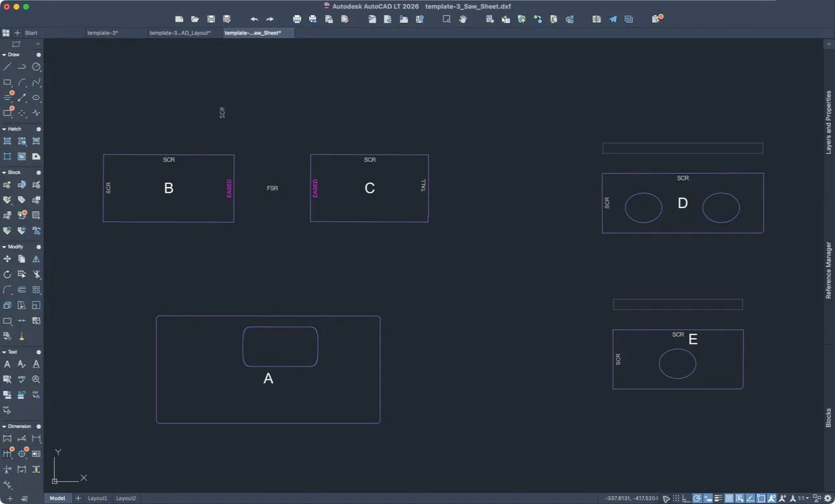Click the magenta EASED label in rectangle B
This screenshot has width=835, height=504.
tap(229, 188)
